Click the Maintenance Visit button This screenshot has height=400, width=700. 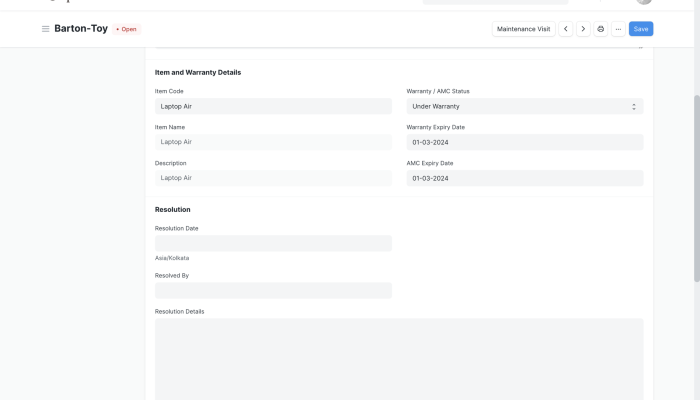point(524,29)
